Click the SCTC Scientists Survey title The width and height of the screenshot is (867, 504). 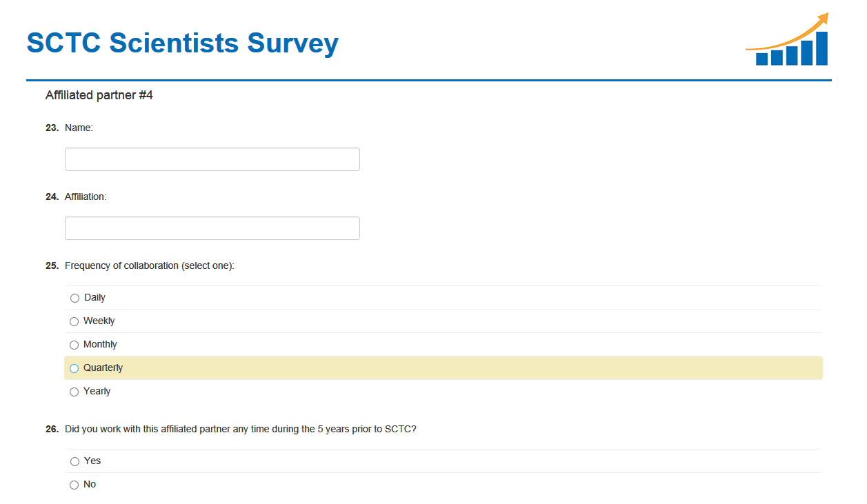point(182,43)
